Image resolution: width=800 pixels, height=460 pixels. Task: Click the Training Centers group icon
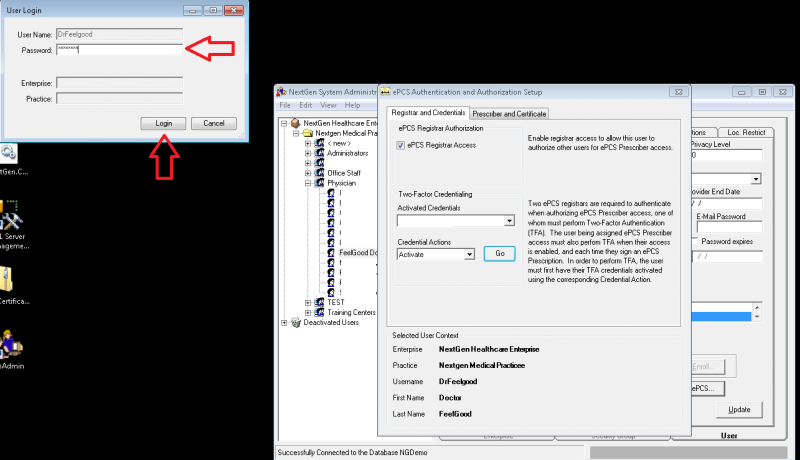319,312
